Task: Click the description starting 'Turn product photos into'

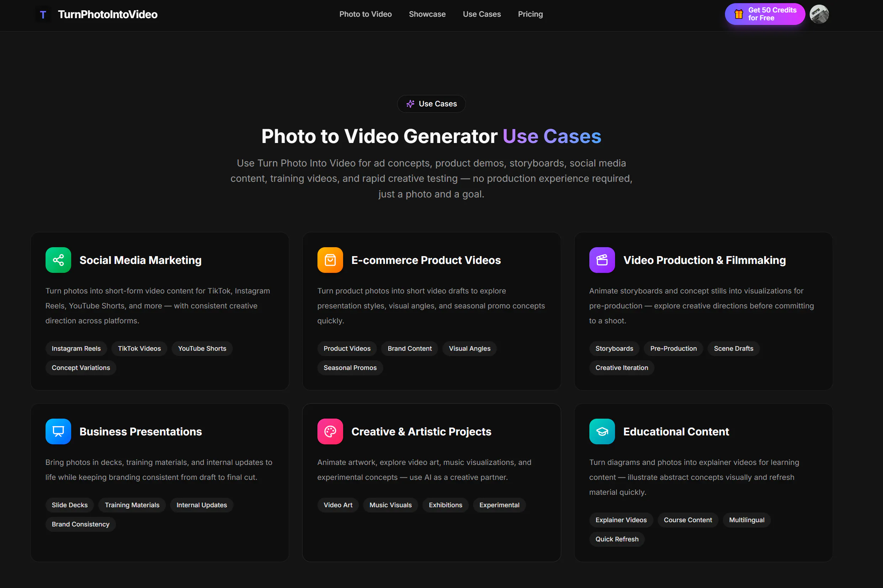Action: (x=431, y=306)
